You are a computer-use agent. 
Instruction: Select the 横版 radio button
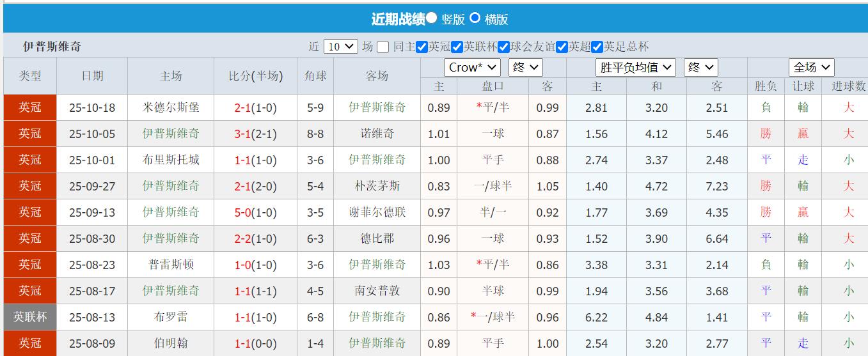[475, 19]
